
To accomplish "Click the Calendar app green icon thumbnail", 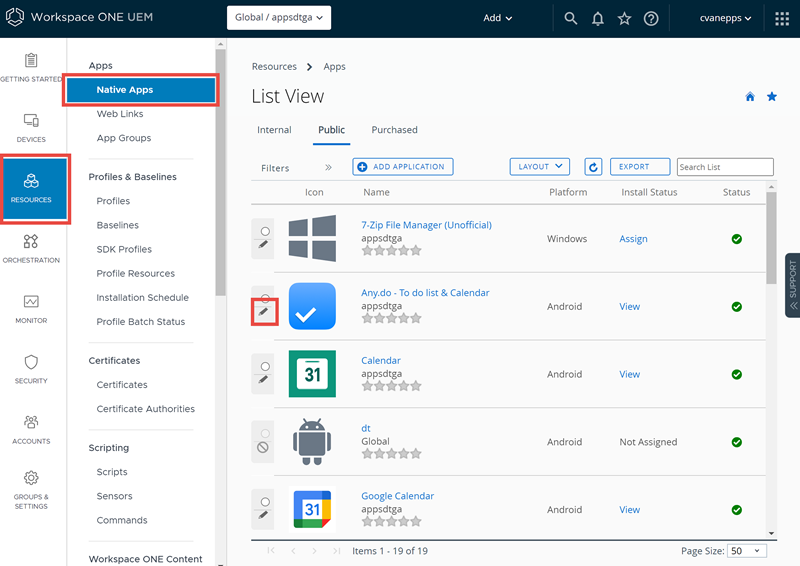I will point(312,374).
